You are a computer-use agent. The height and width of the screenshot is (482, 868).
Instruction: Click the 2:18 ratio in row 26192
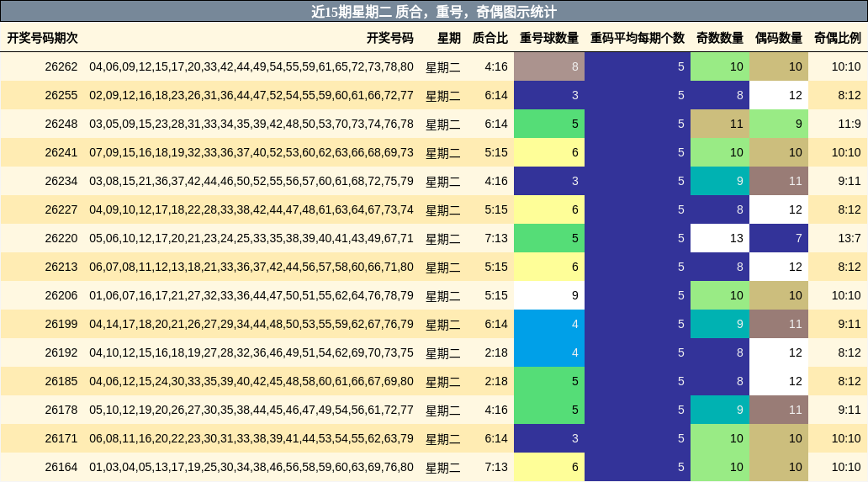click(x=496, y=352)
